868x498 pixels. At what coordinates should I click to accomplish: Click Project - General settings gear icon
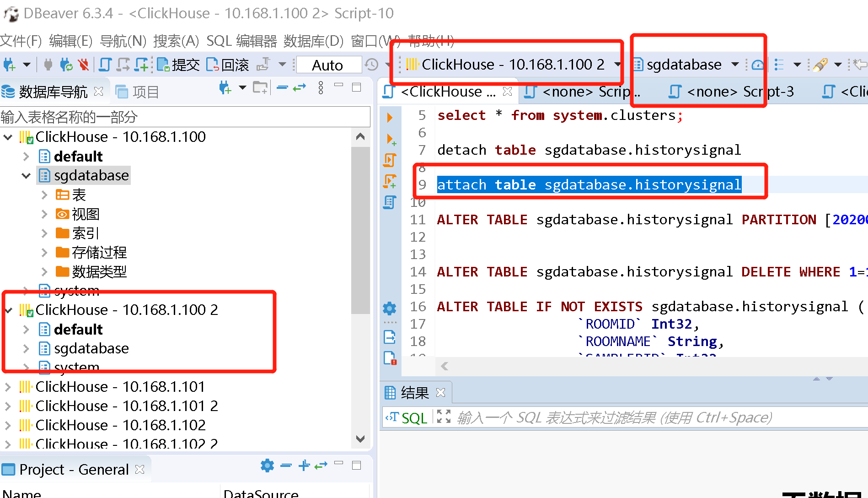268,466
